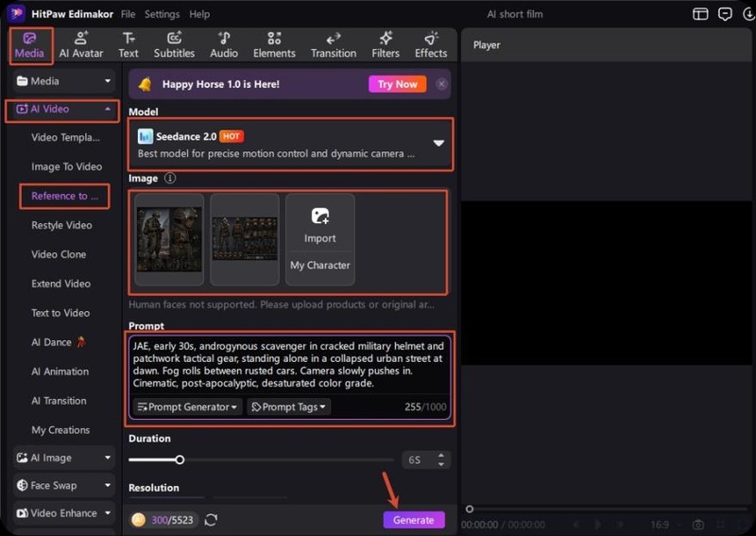Screen dimensions: 756x536
Task: Click the Generate button
Action: pyautogui.click(x=414, y=520)
